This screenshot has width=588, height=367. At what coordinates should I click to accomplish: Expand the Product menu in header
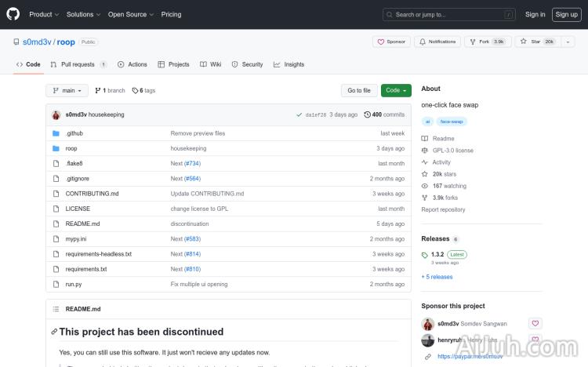43,14
